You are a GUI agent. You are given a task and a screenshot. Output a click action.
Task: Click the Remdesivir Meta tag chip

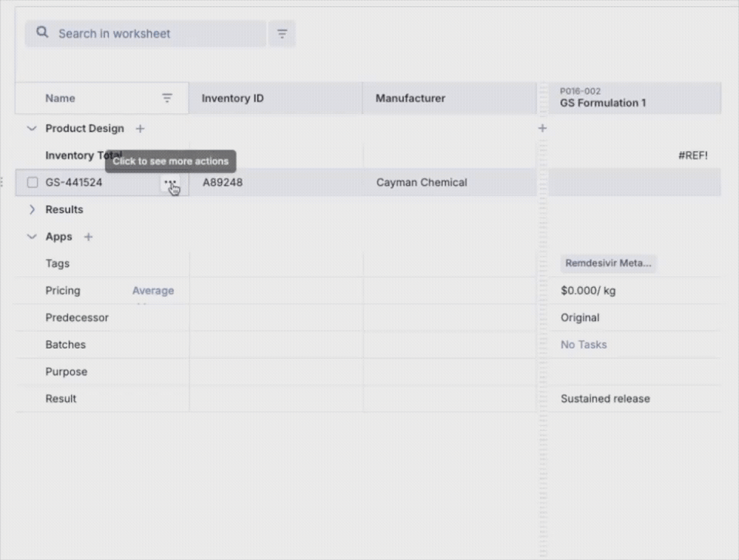(x=608, y=263)
